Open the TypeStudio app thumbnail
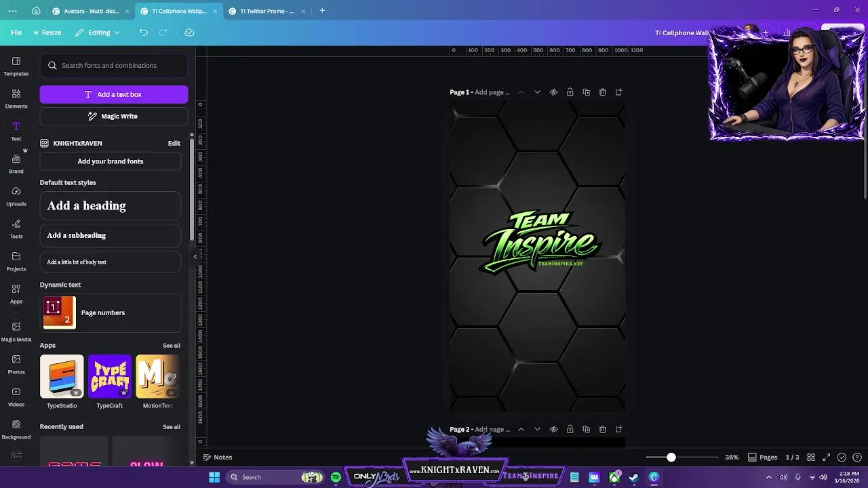868x488 pixels. click(62, 376)
